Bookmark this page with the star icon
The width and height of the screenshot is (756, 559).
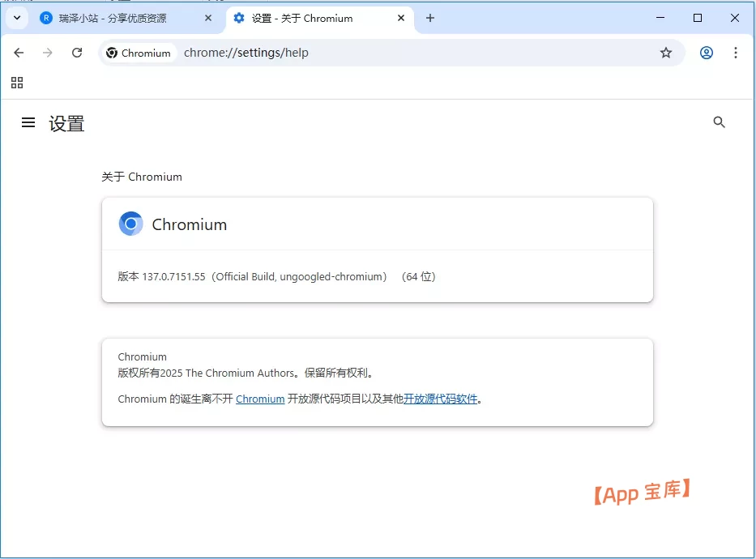[666, 53]
